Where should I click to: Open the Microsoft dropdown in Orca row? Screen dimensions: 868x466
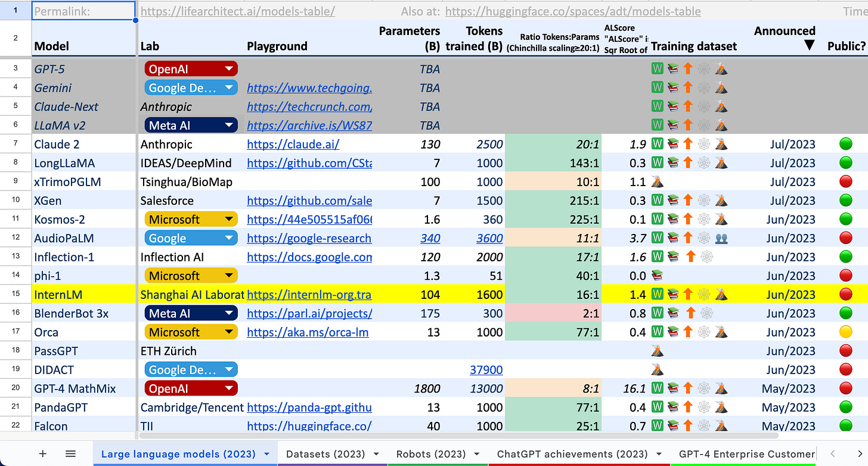[x=228, y=332]
